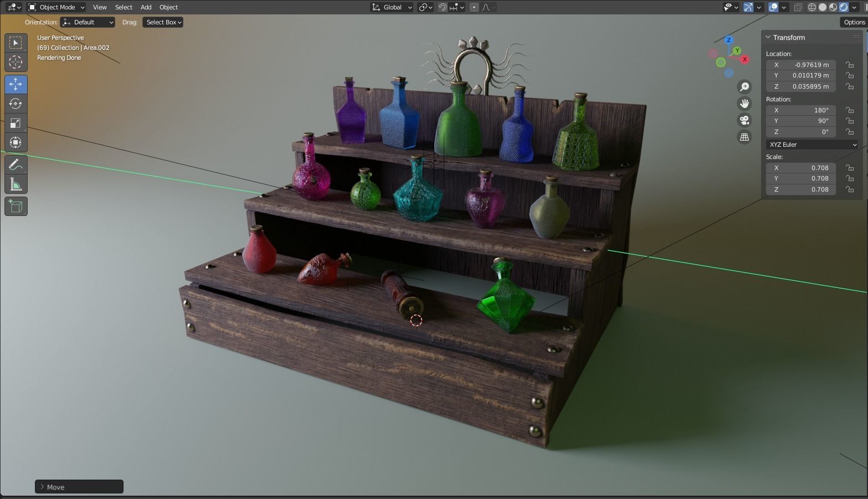Select the 3D Cursor tool
This screenshot has height=499, width=868.
tap(16, 62)
